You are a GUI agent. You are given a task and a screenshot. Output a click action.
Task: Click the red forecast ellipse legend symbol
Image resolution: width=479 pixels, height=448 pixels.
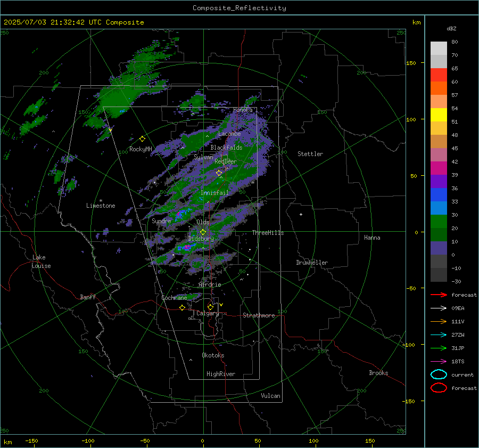pyautogui.click(x=439, y=388)
